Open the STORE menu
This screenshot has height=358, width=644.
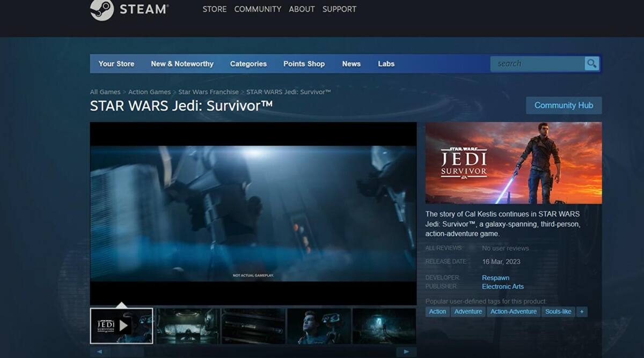pos(215,9)
